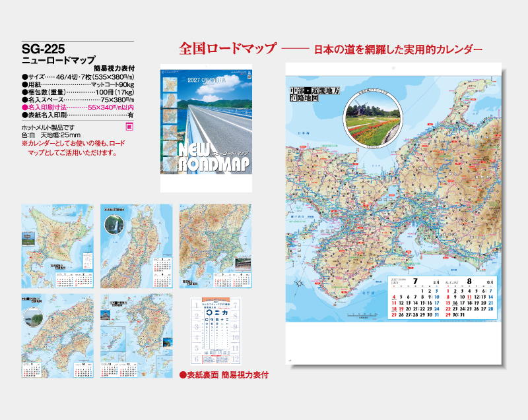
Task: Click the 中部・近畿地方 道路地図 map title
Action: 315,94
